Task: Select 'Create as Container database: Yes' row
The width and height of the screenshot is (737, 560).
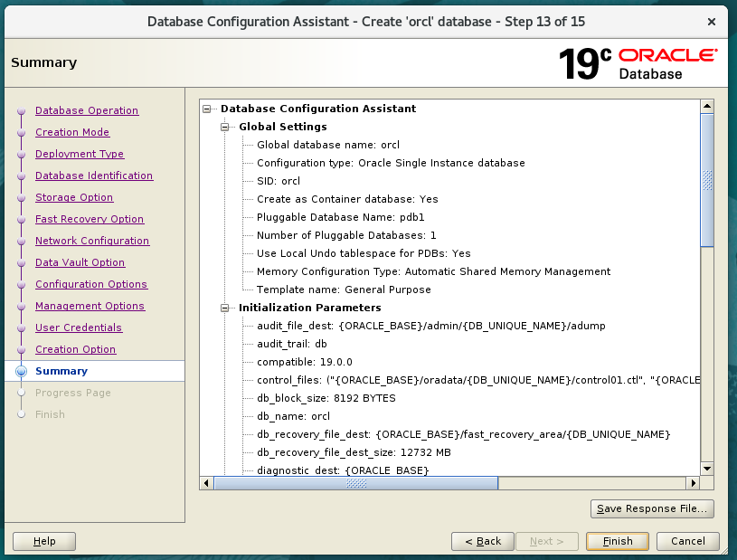Action: coord(347,199)
